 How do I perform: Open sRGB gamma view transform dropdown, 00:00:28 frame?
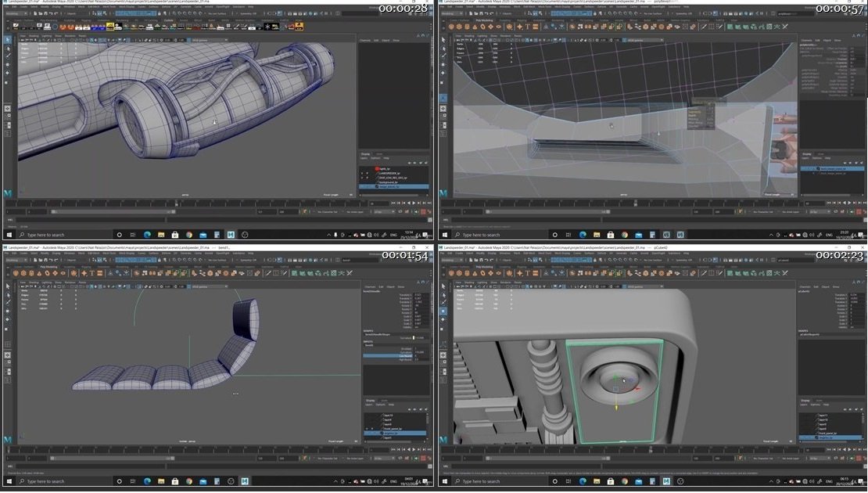(x=210, y=41)
